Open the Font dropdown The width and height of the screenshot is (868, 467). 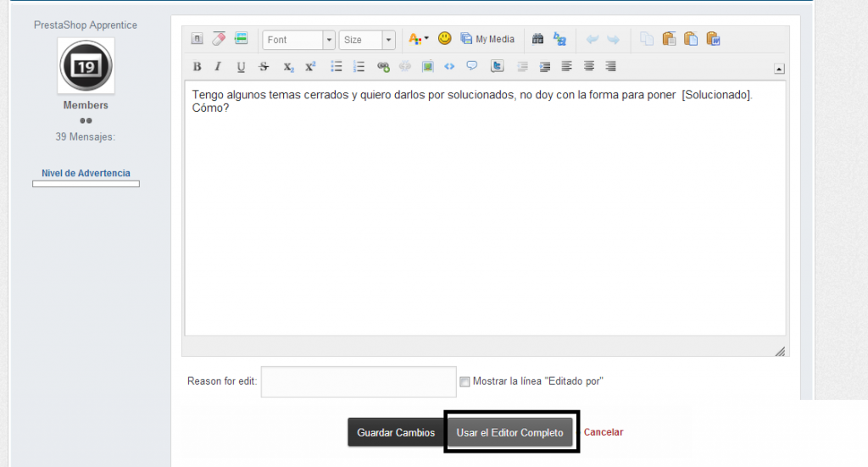[x=298, y=40]
